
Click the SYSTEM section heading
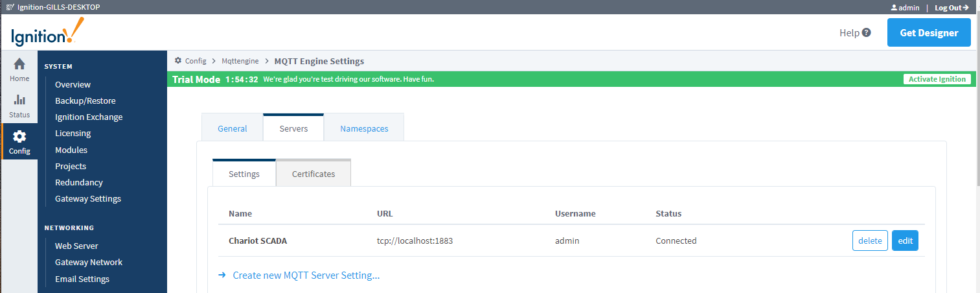(58, 66)
